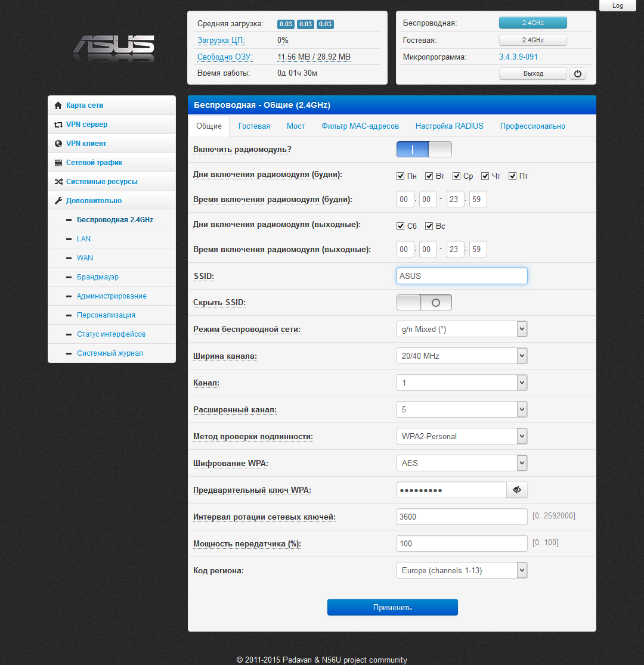Click the power reboot icon button
The width and height of the screenshot is (644, 665).
tap(577, 73)
